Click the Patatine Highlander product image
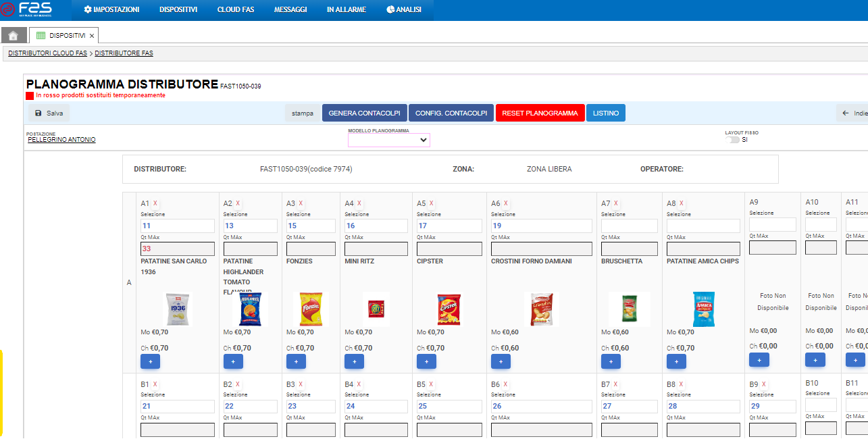This screenshot has height=439, width=868. coord(250,309)
